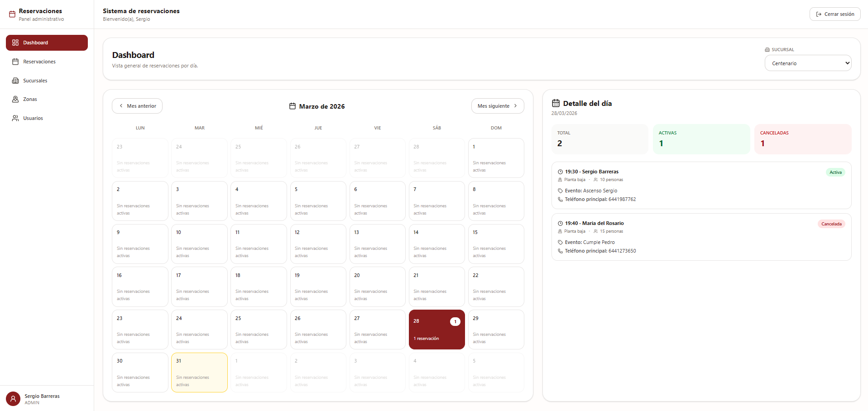868x411 pixels.
Task: Click the tag icon beside Evento: Ascenso Sergio
Action: click(x=561, y=191)
